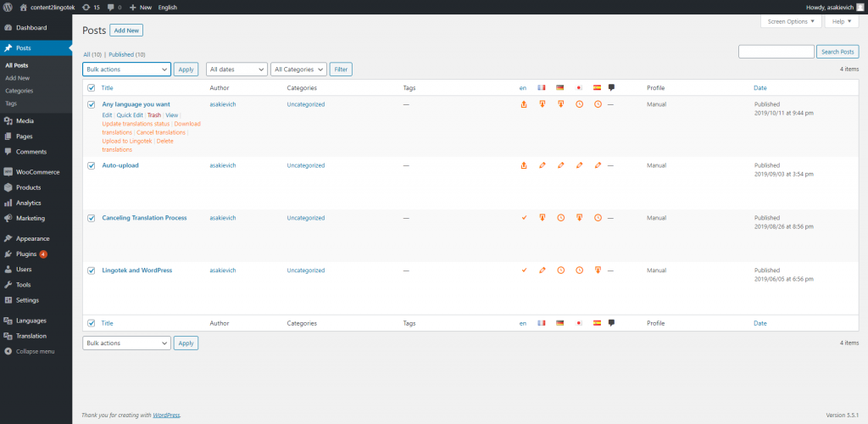868x424 pixels.
Task: Click 'Cancel translations' link under first post
Action: coord(160,132)
